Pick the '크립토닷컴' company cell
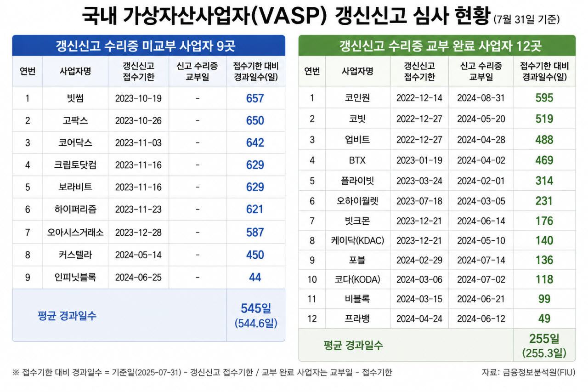The height and width of the screenshot is (392, 588). (x=75, y=165)
